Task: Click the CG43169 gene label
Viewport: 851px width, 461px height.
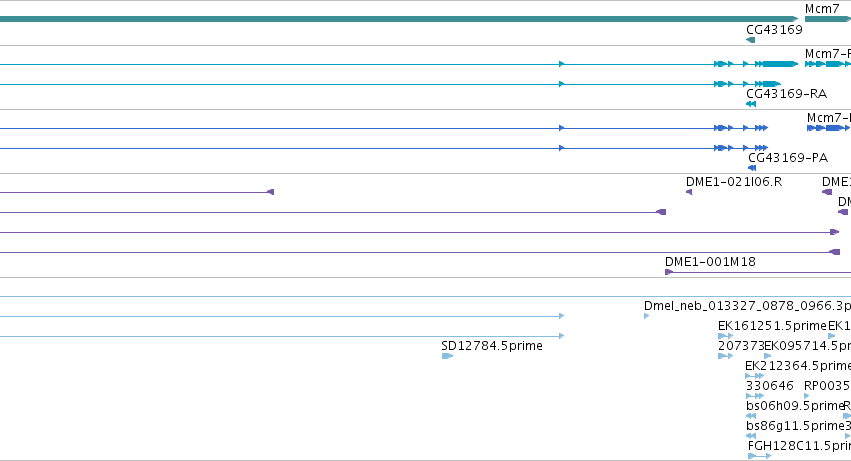Action: (774, 30)
